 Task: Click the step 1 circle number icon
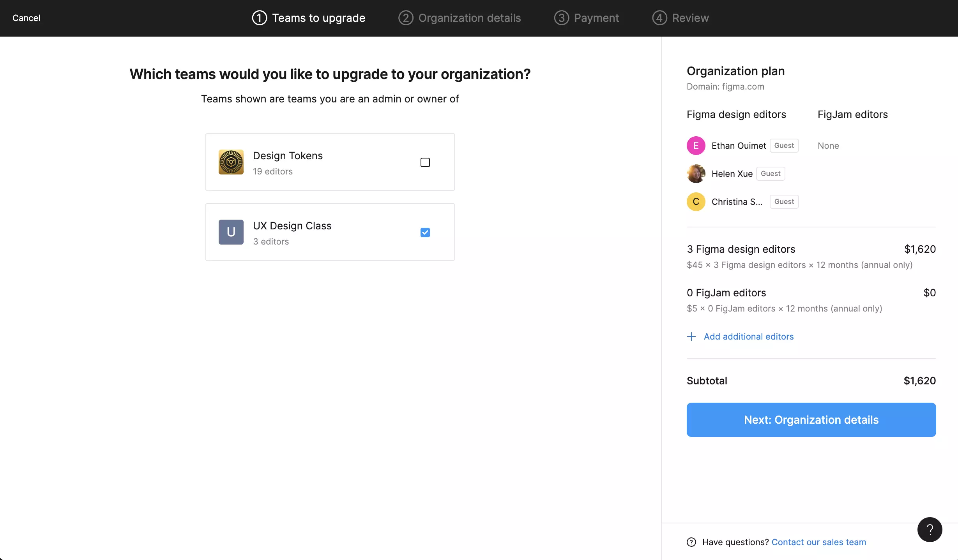coord(259,18)
